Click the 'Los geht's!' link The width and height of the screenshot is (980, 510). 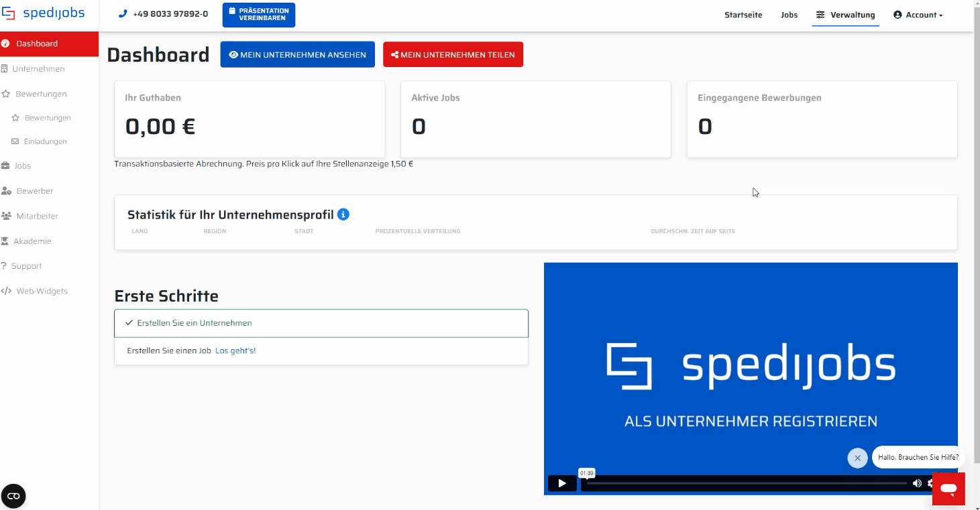(x=235, y=350)
